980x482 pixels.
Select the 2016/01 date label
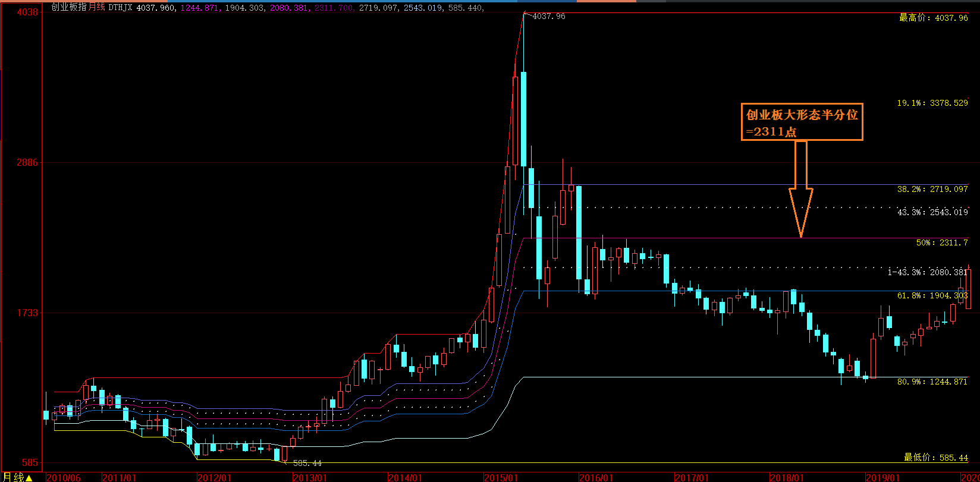pyautogui.click(x=596, y=478)
